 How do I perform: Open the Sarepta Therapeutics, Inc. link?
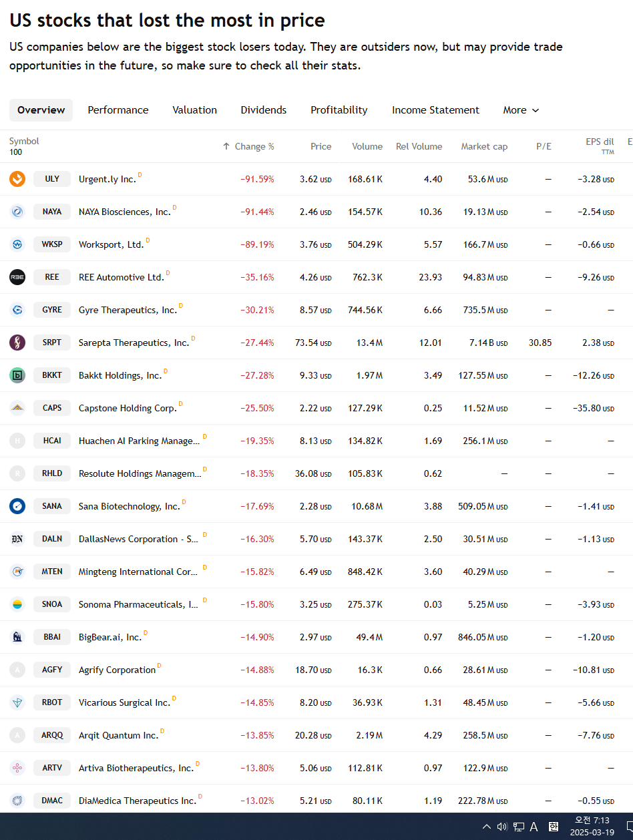coord(134,343)
